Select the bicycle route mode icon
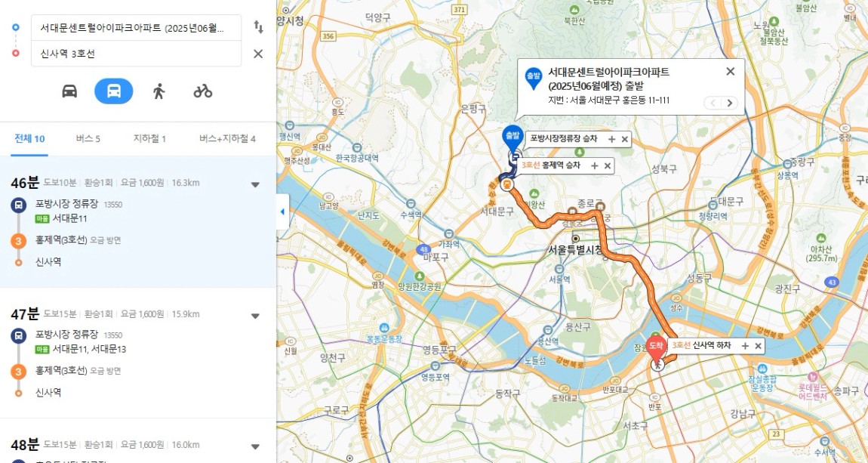Viewport: 868px width, 463px height. pos(202,91)
